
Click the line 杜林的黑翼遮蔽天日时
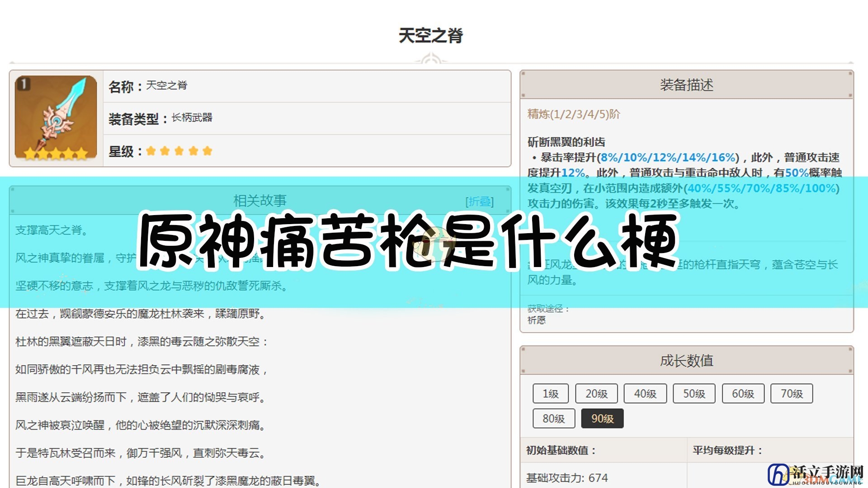(142, 342)
